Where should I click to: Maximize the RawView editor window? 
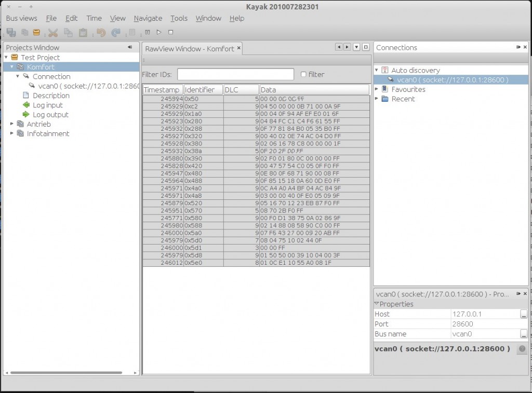tap(365, 47)
